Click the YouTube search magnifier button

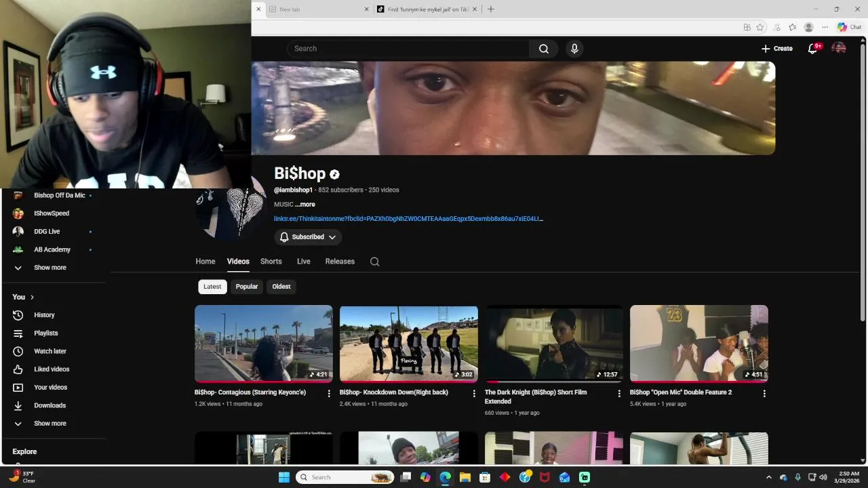coord(544,49)
